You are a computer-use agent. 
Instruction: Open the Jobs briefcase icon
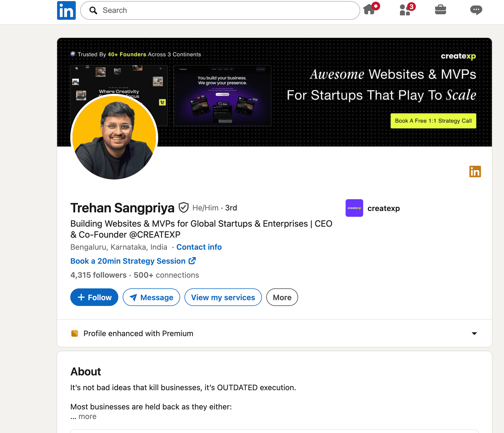[x=440, y=10]
